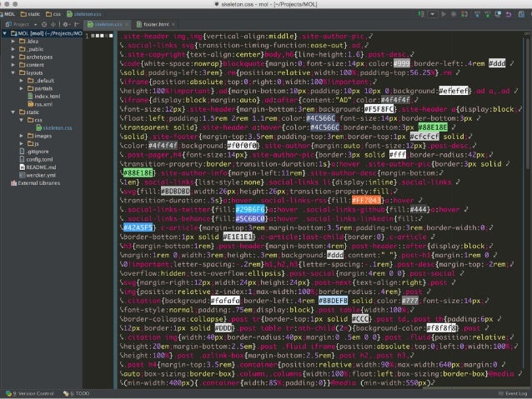Select README.md in the project tree
Viewport: 532px width, 399px height.
[40, 167]
